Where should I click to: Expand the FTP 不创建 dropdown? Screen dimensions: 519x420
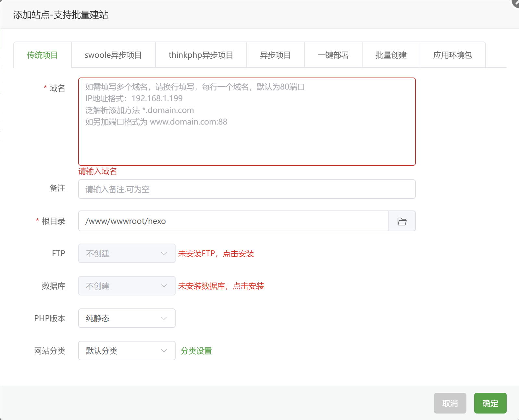coord(127,253)
